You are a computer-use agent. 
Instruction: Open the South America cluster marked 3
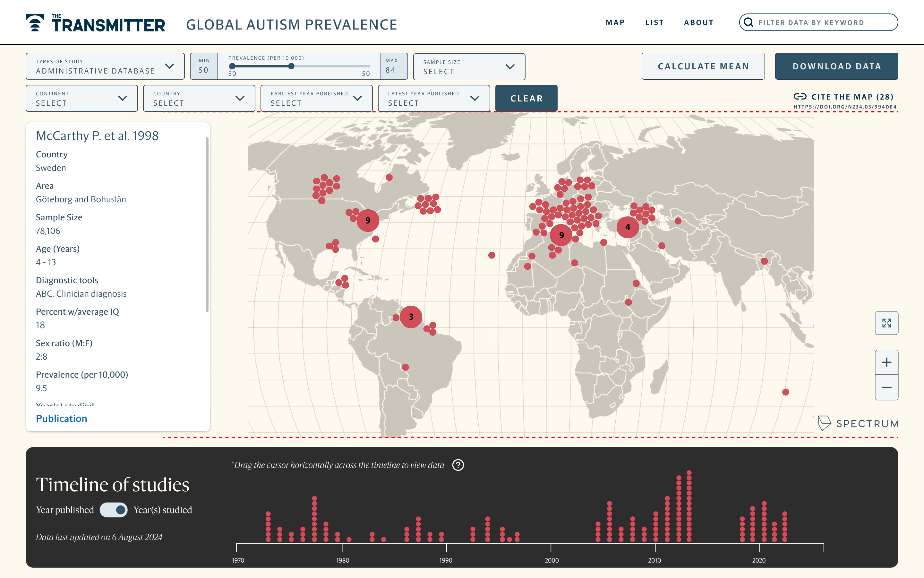[411, 317]
